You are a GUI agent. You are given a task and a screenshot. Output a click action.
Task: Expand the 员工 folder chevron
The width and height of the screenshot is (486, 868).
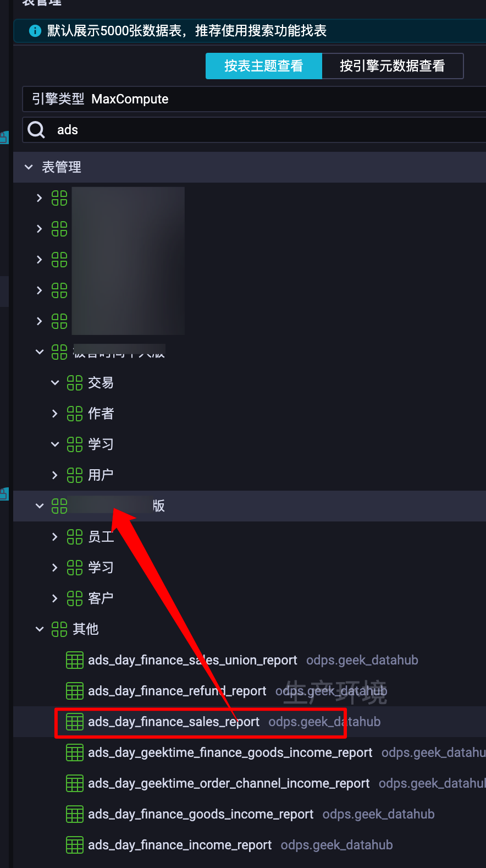coord(54,537)
